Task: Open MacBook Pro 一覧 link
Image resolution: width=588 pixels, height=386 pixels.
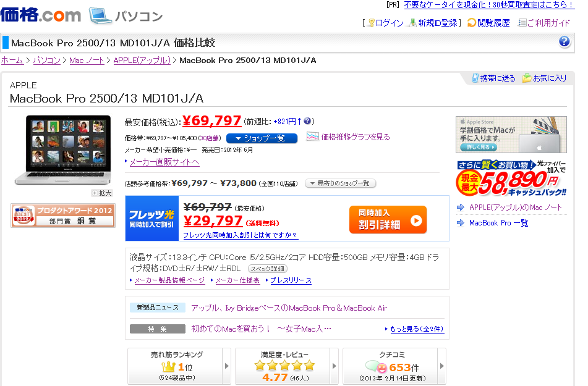Action: click(498, 223)
